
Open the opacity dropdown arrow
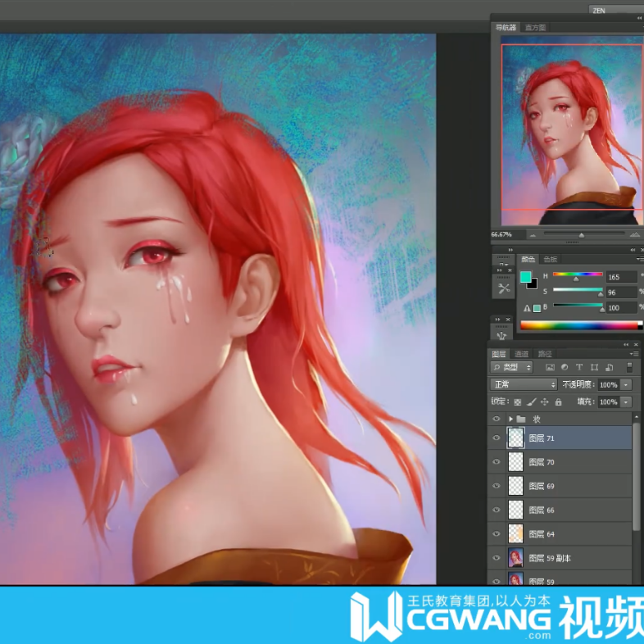(626, 385)
